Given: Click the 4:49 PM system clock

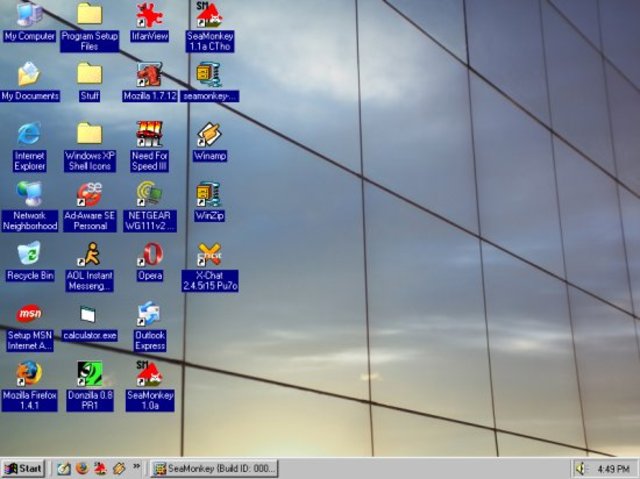Looking at the screenshot, I should point(614,468).
